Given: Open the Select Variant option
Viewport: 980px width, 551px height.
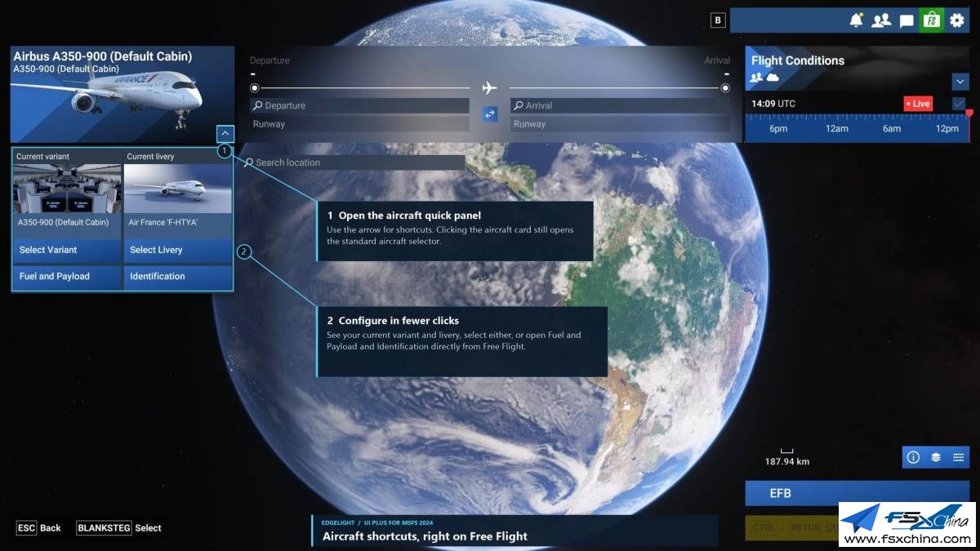Looking at the screenshot, I should [x=69, y=250].
